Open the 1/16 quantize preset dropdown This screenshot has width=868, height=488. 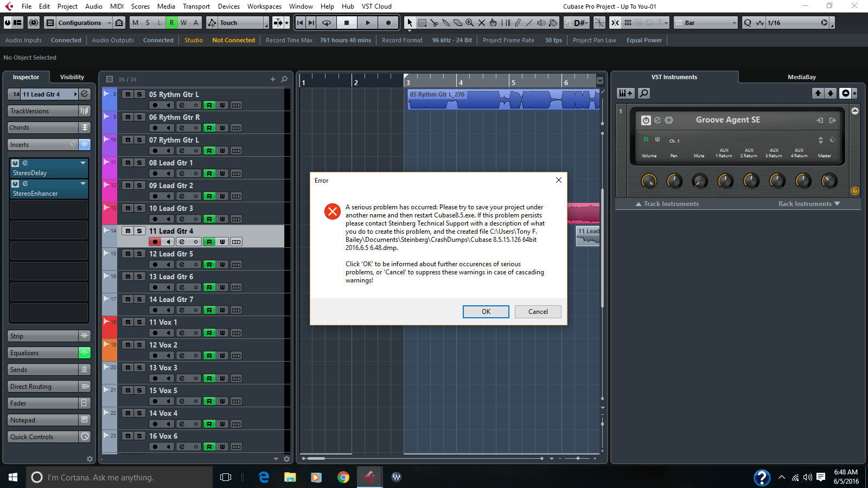click(797, 23)
